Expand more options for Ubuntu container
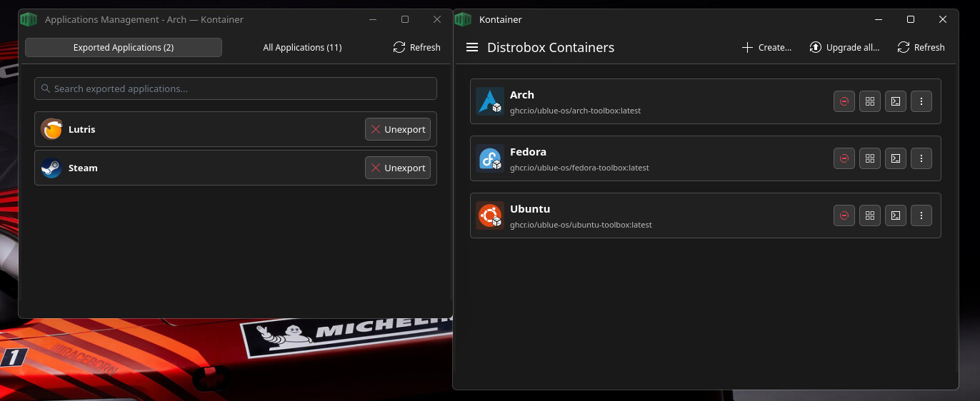The image size is (980, 401). (921, 215)
